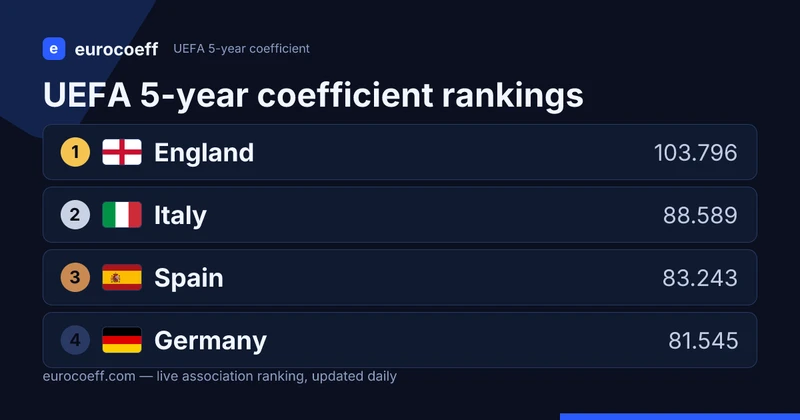Screen dimensions: 800x420
Task: Click England's 103.796 coefficient value
Action: tap(695, 153)
